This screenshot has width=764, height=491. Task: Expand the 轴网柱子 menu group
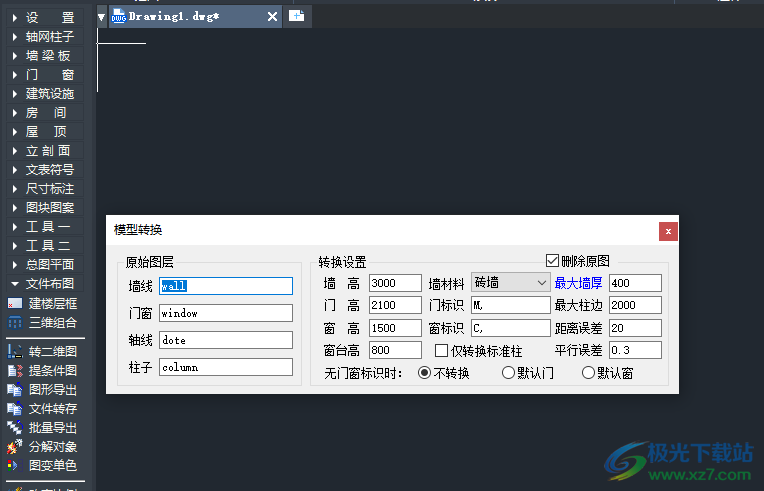click(x=45, y=37)
